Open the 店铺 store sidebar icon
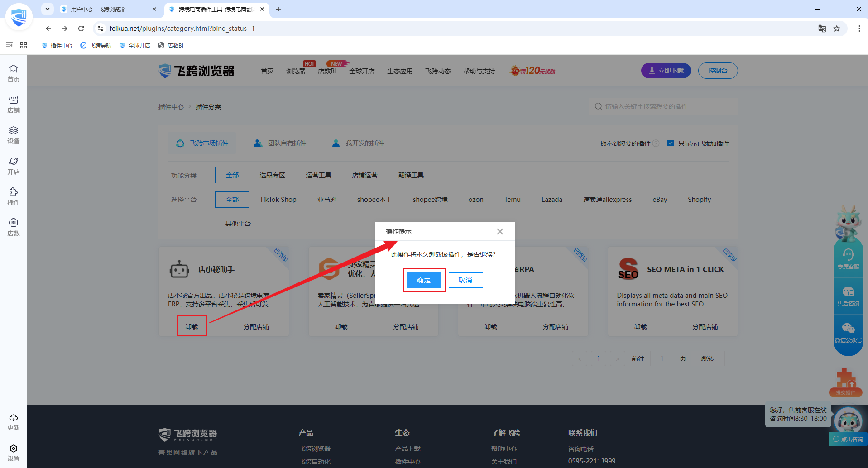 click(14, 104)
